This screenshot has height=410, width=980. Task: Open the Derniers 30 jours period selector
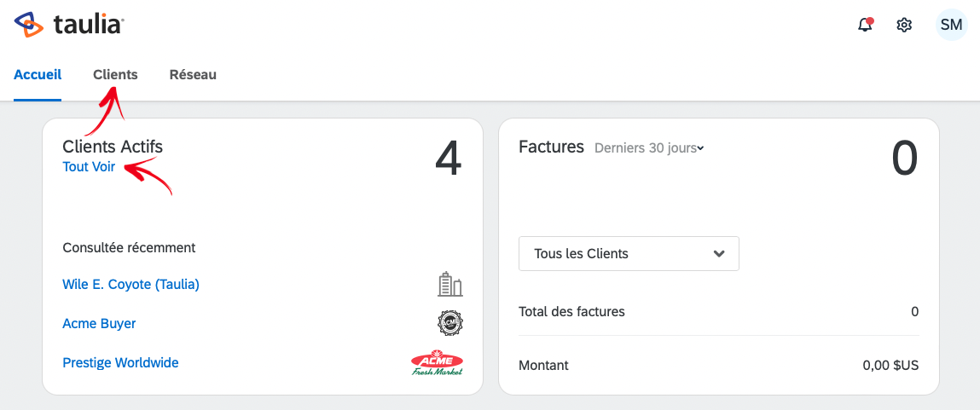click(649, 148)
